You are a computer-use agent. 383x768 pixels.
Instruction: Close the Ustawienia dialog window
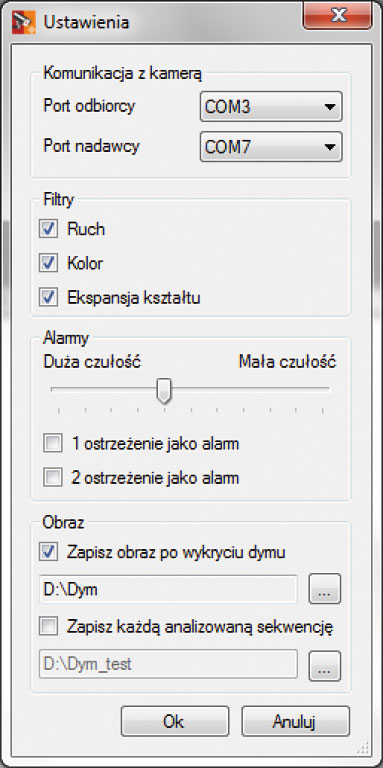[338, 16]
